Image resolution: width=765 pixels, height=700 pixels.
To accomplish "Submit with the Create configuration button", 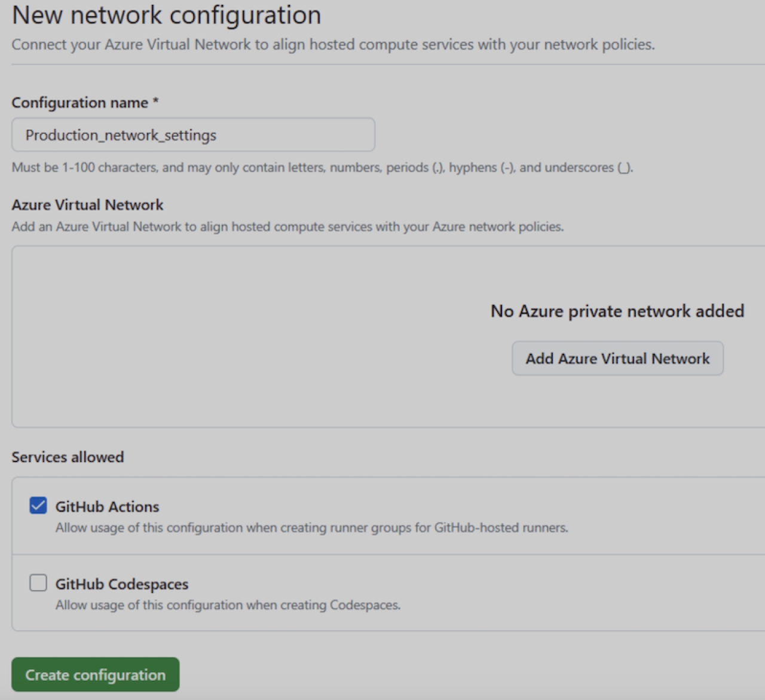I will (x=95, y=675).
